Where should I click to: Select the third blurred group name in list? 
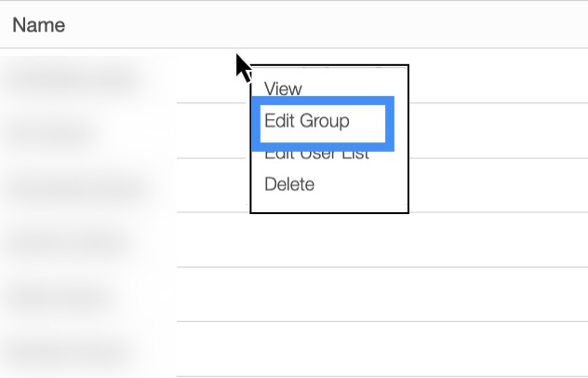(x=74, y=188)
